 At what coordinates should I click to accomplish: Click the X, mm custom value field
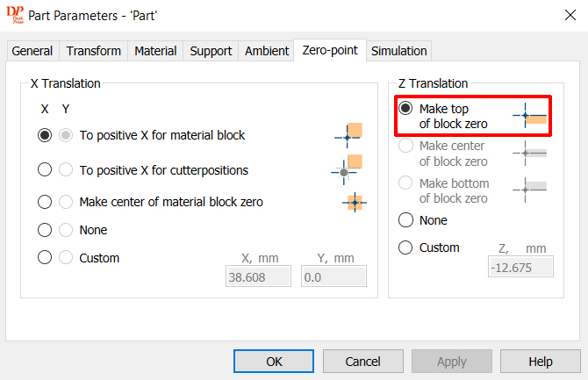(258, 276)
